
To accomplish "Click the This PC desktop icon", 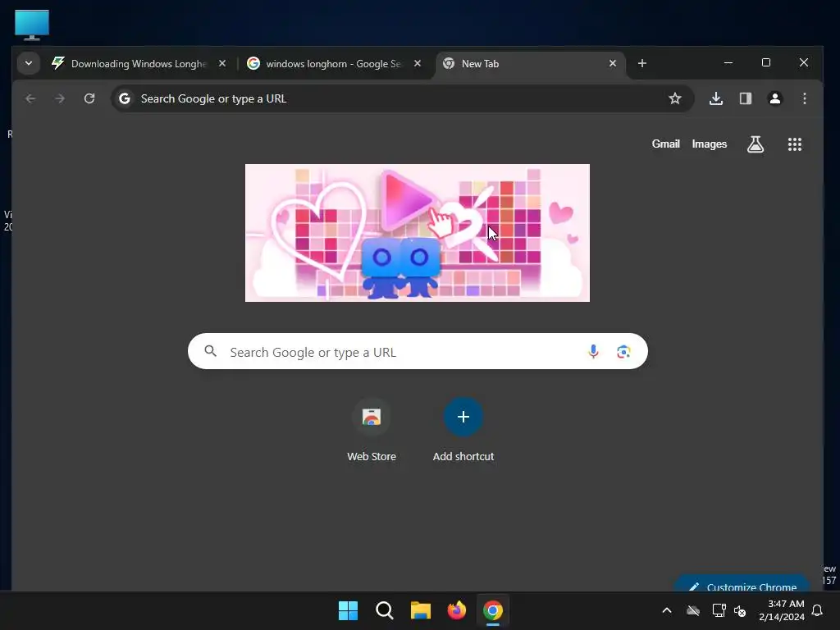I will click(x=32, y=25).
